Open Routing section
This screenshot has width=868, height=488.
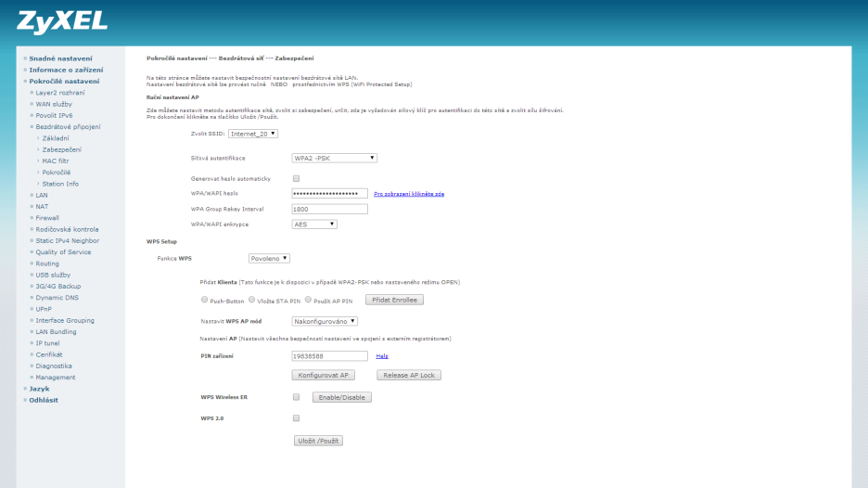(47, 263)
